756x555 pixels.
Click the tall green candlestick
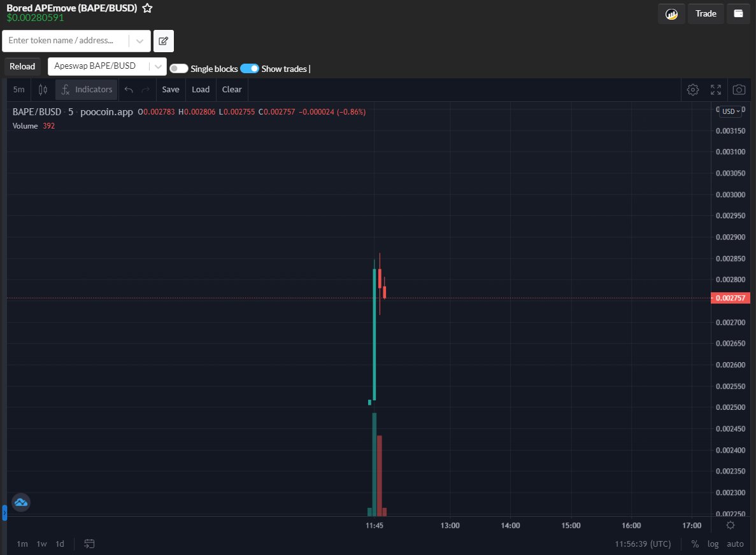pos(374,334)
